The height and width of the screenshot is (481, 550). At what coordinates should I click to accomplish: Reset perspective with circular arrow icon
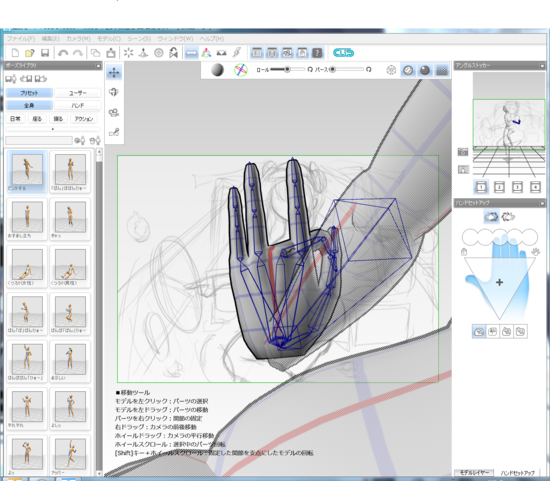click(368, 69)
